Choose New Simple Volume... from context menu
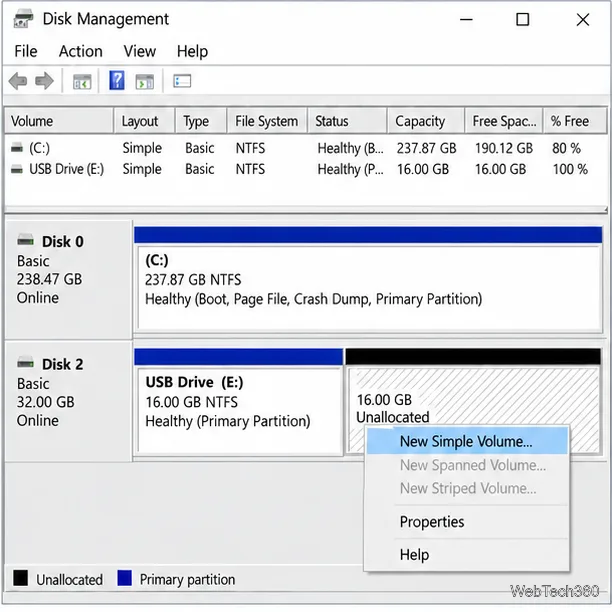The width and height of the screenshot is (612, 612). [x=467, y=441]
